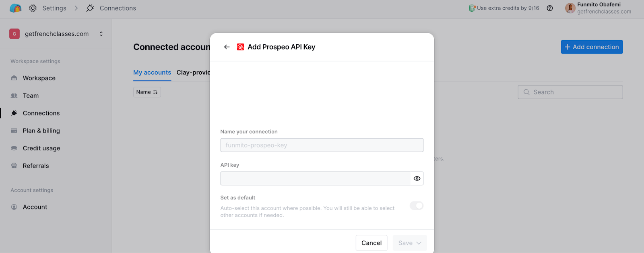Go back using the modal arrow icon
This screenshot has width=644, height=253.
(227, 47)
